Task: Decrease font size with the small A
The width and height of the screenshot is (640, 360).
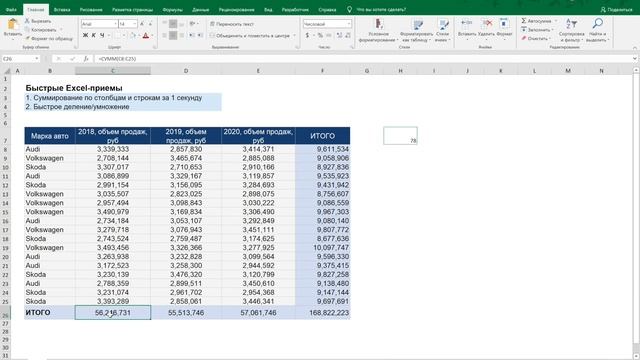Action: coord(150,24)
